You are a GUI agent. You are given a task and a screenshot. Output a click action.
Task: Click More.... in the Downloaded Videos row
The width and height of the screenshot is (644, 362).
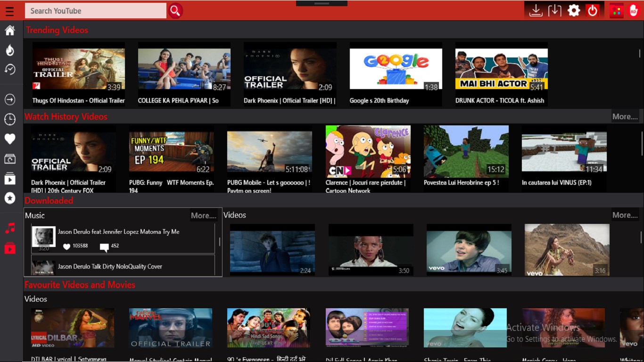pos(625,215)
